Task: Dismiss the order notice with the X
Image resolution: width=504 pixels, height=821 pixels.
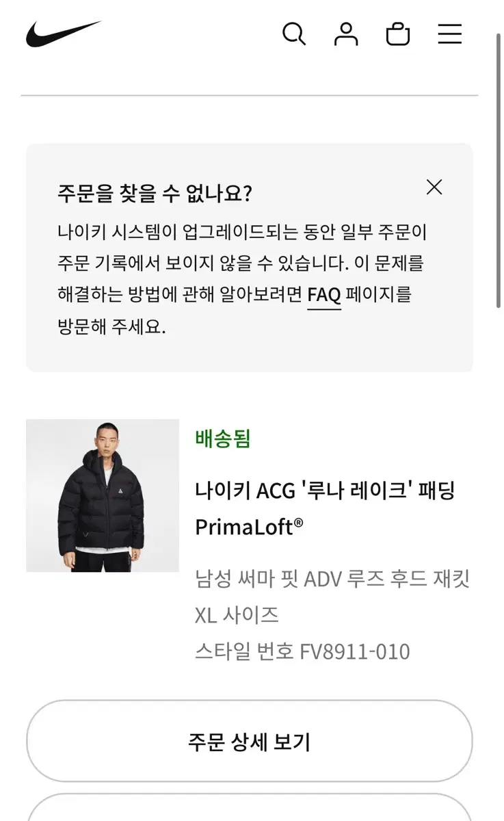Action: [434, 187]
